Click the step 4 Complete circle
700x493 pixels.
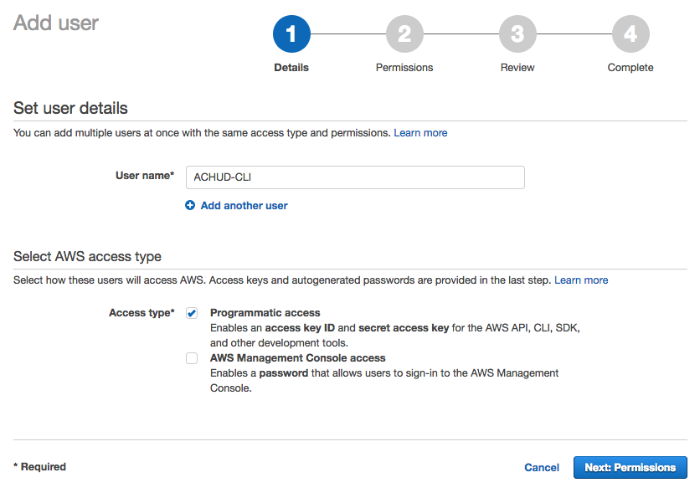tap(630, 34)
